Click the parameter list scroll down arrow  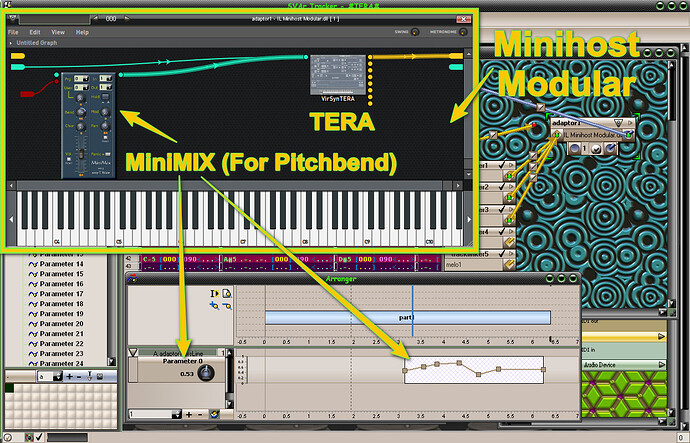(x=111, y=362)
